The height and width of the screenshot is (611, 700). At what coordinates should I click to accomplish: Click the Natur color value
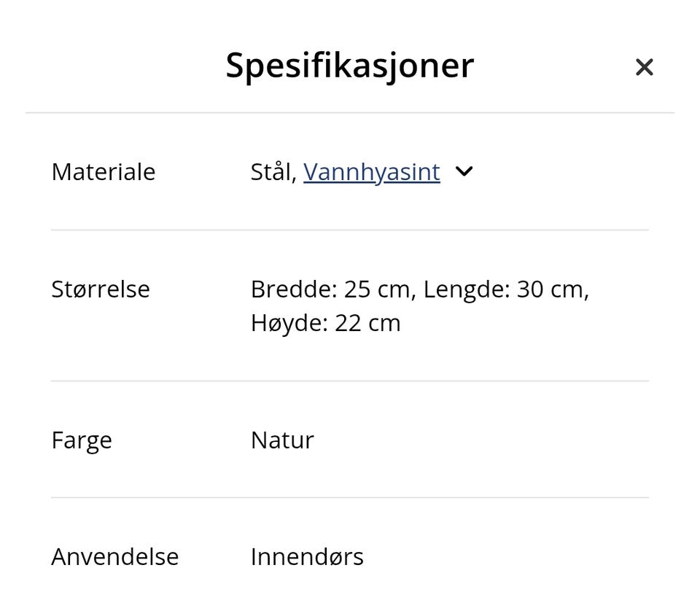(282, 440)
